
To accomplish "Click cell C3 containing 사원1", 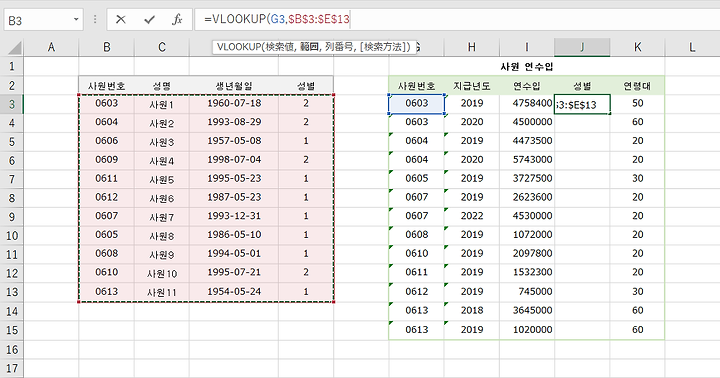I will (x=162, y=104).
